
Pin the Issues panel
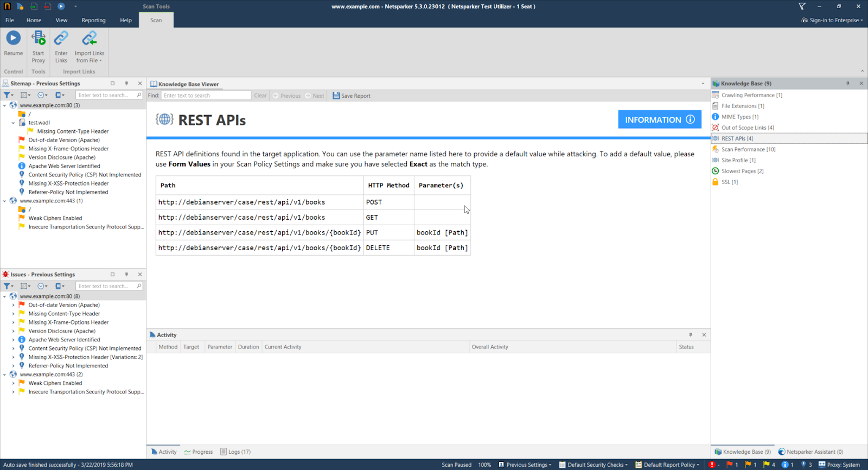(126, 275)
